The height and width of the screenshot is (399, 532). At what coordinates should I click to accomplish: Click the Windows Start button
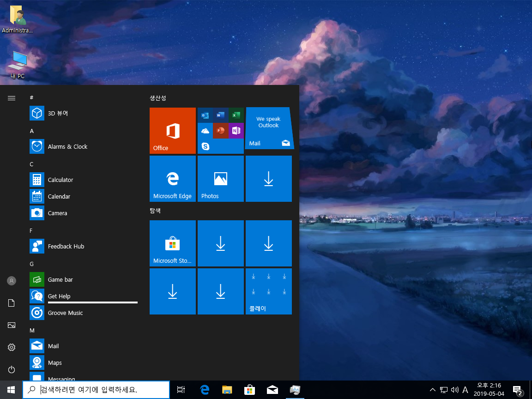[11, 390]
